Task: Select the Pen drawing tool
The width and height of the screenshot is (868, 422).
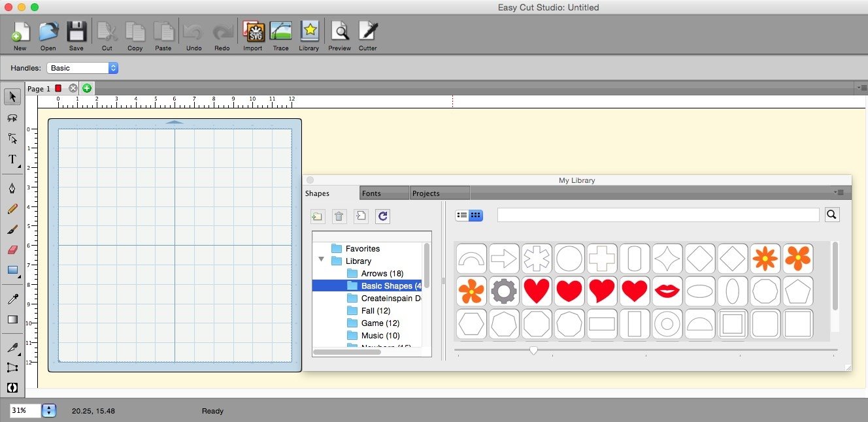Action: click(x=12, y=188)
